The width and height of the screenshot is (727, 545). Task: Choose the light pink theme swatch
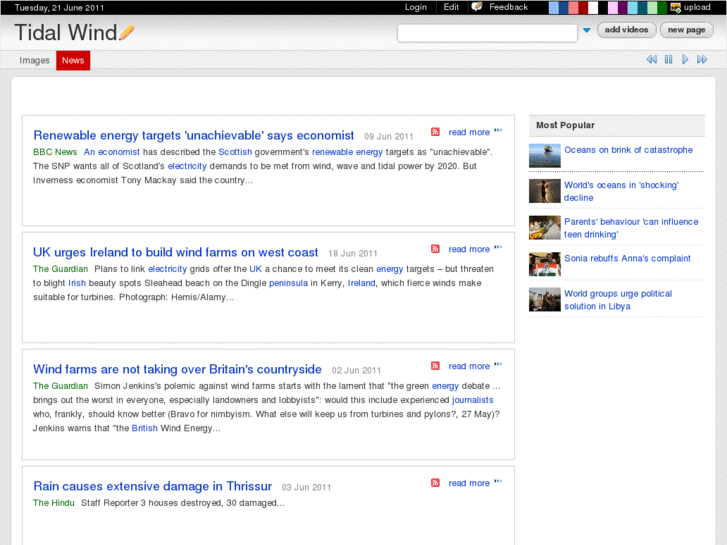pyautogui.click(x=612, y=7)
